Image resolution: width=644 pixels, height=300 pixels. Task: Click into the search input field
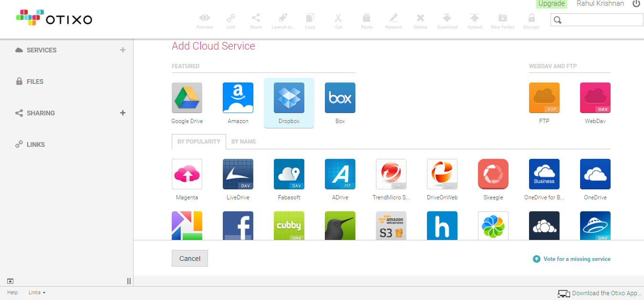tap(597, 20)
